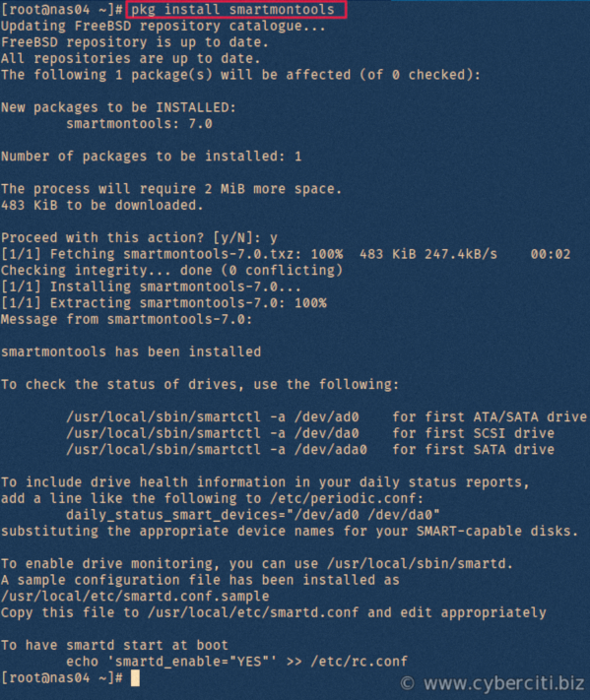Click the smartctl -a /dev/ada0 command line
The image size is (590, 700).
[217, 449]
